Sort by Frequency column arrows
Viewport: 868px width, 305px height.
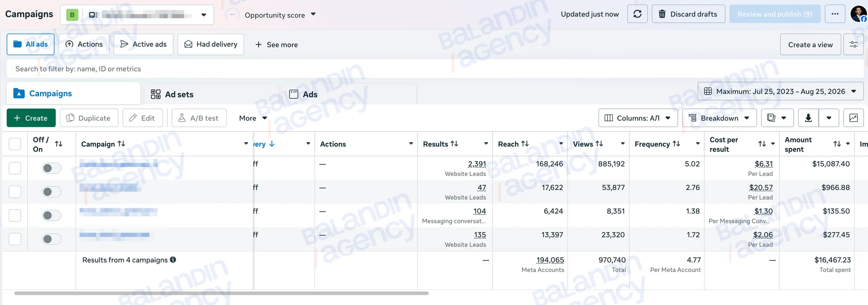[x=676, y=144]
